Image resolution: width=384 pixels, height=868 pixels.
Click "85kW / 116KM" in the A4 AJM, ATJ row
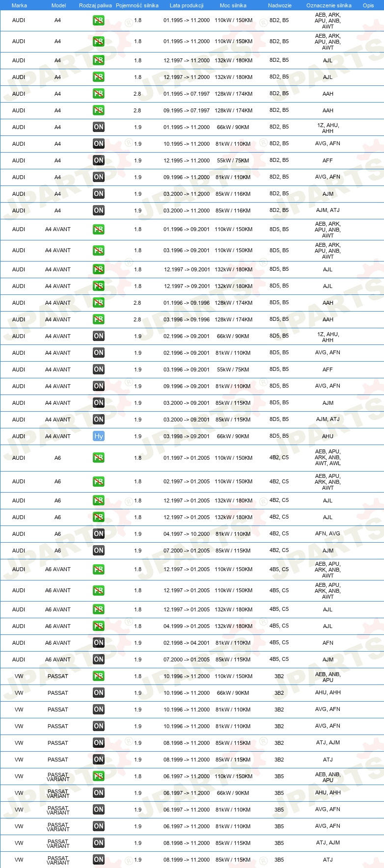point(233,210)
